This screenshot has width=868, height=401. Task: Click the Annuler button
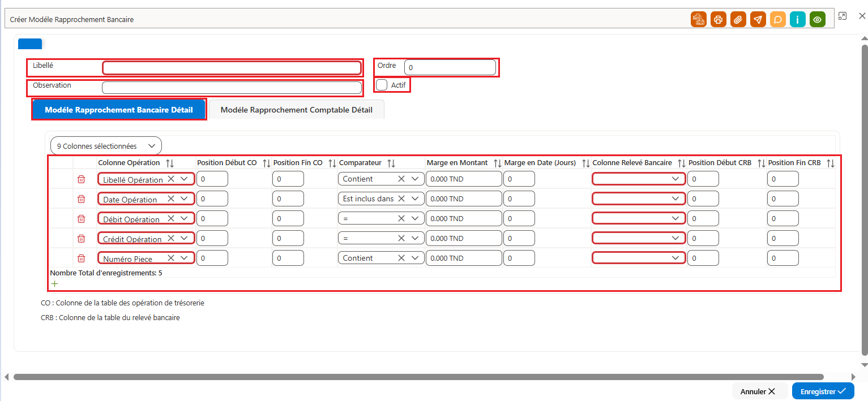[x=758, y=391]
